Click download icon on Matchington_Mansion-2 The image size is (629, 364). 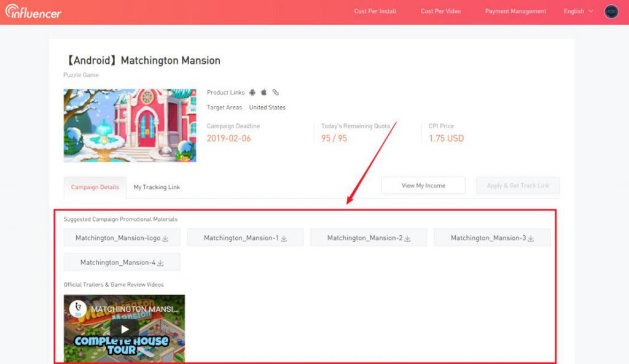click(407, 238)
